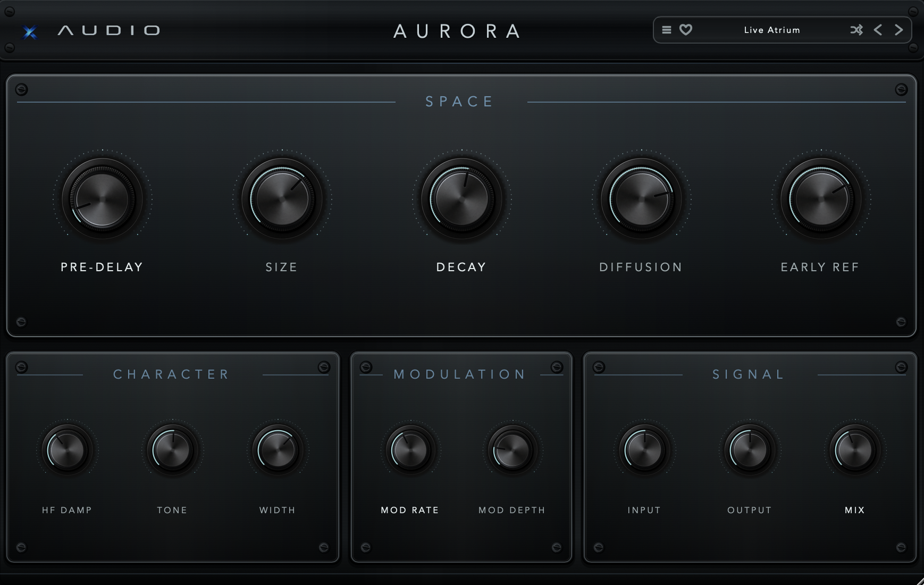Screen dimensions: 924x585
Task: Click the Mod Rate knob
Action: click(x=410, y=450)
